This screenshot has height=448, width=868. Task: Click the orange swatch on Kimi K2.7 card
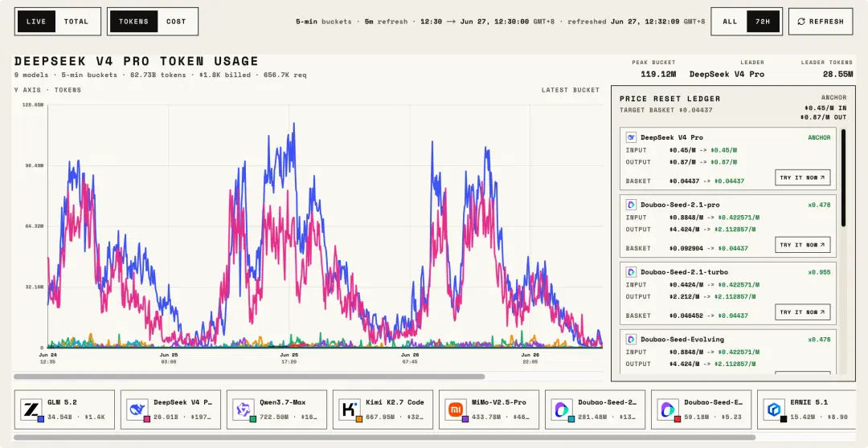coord(358,419)
